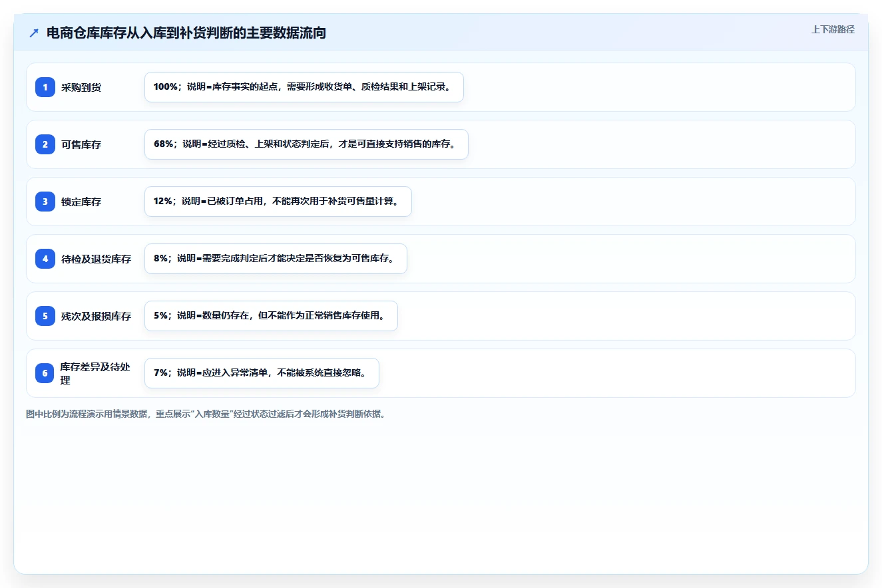
Task: Click the 可售库存 step label
Action: (x=81, y=144)
